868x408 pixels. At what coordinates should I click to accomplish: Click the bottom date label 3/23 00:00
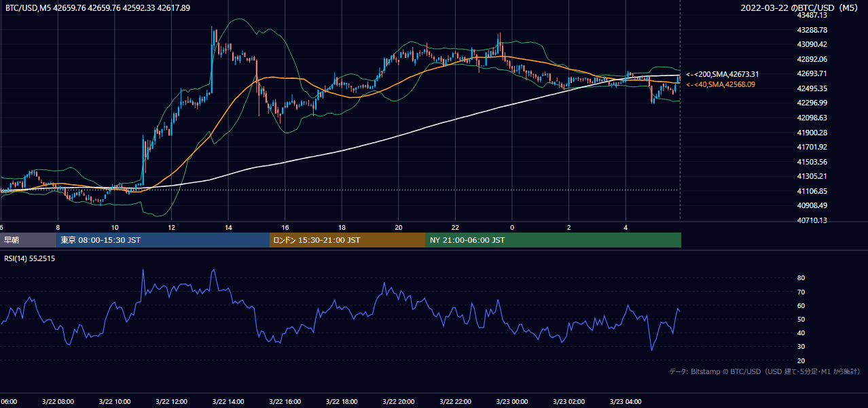point(512,402)
